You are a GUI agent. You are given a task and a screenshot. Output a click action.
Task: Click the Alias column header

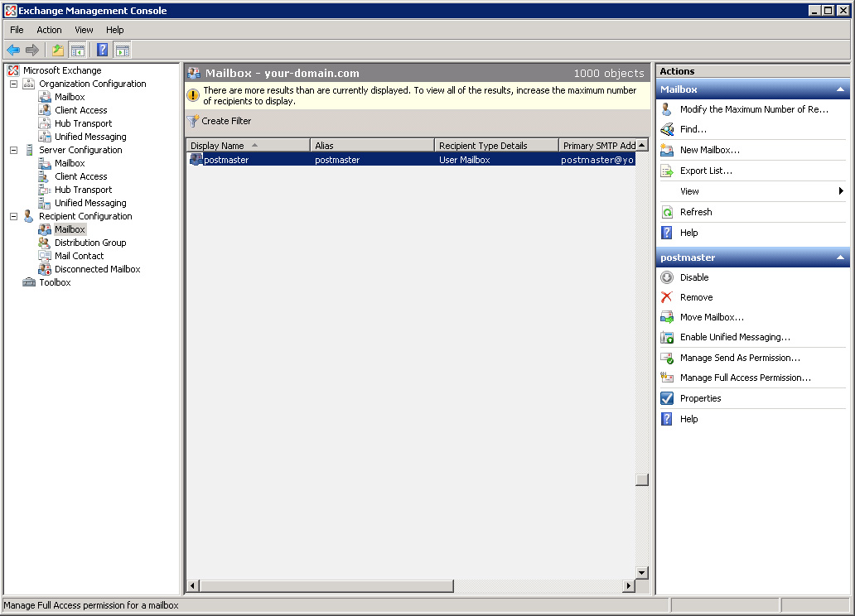tap(373, 146)
